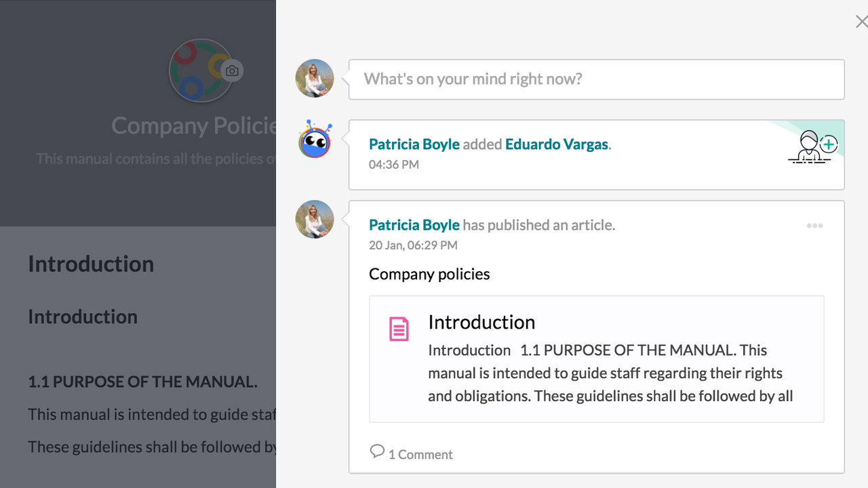Click the user avatar beside the status input
The image size is (868, 488).
(x=315, y=79)
